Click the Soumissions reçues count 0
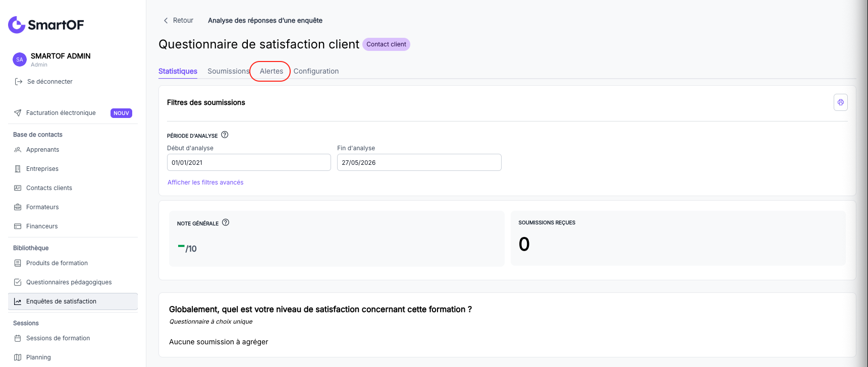This screenshot has height=367, width=868. click(x=524, y=244)
